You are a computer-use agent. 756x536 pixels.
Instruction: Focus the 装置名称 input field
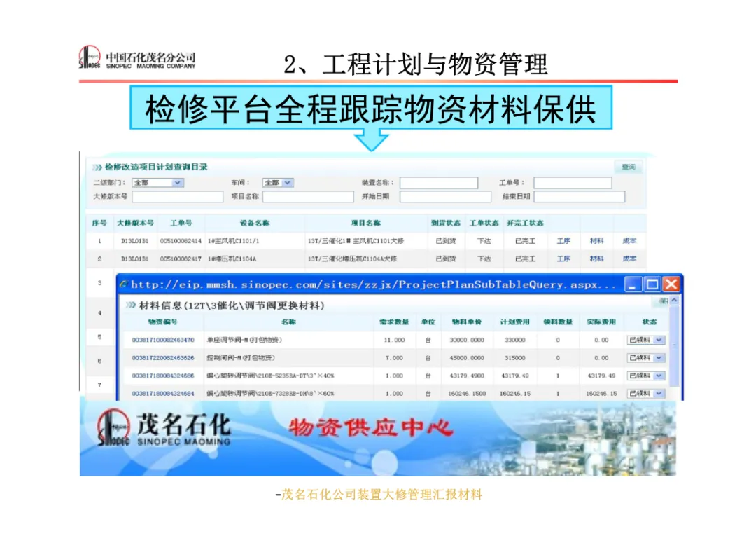point(439,183)
